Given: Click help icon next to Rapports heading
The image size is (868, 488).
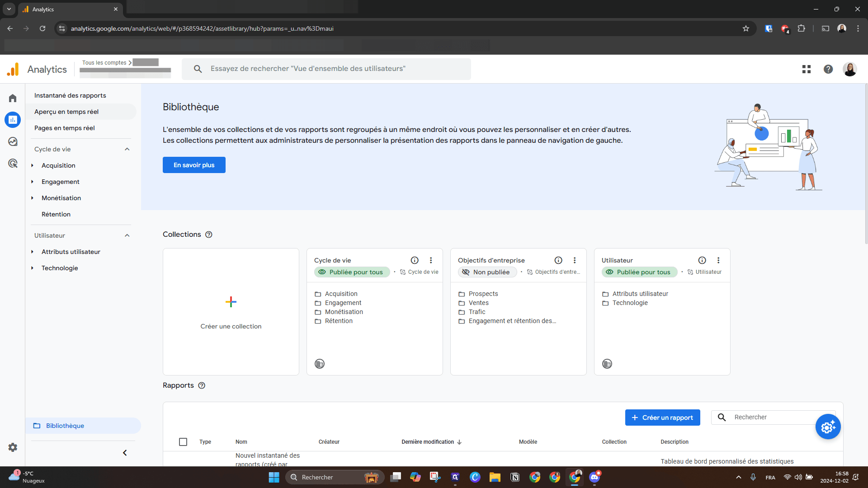Looking at the screenshot, I should pos(202,385).
